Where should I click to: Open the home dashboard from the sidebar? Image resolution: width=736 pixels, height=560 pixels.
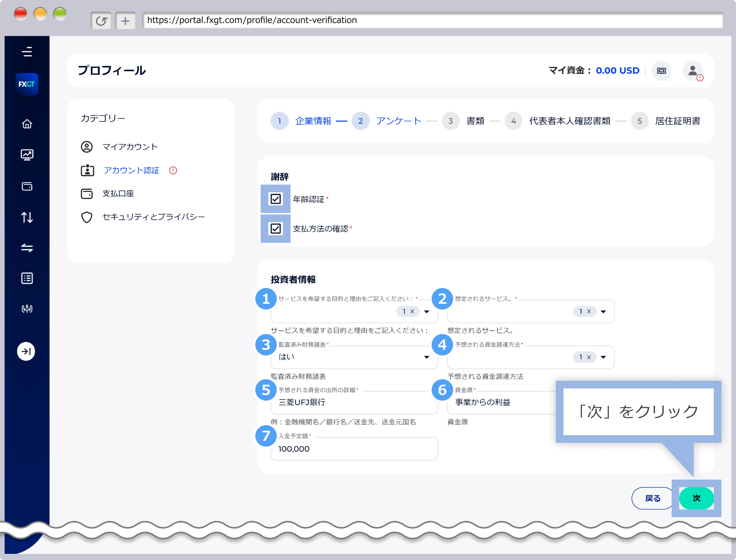click(x=27, y=123)
